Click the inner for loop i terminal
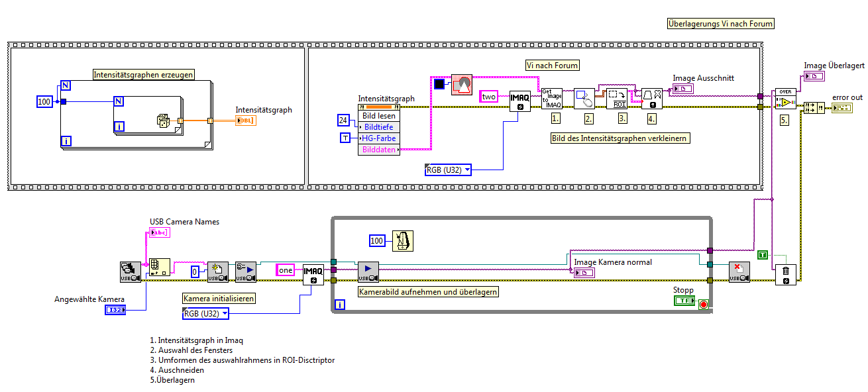This screenshot has height=392, width=868. [x=119, y=126]
